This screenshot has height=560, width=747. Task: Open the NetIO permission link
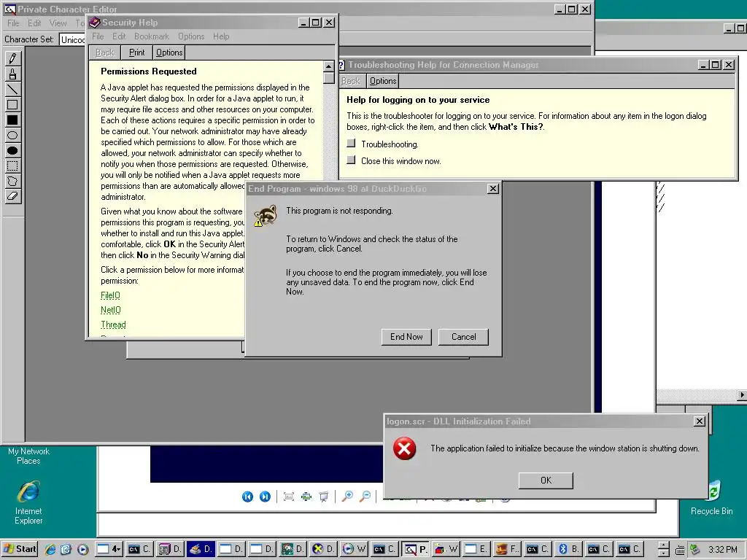pyautogui.click(x=111, y=310)
